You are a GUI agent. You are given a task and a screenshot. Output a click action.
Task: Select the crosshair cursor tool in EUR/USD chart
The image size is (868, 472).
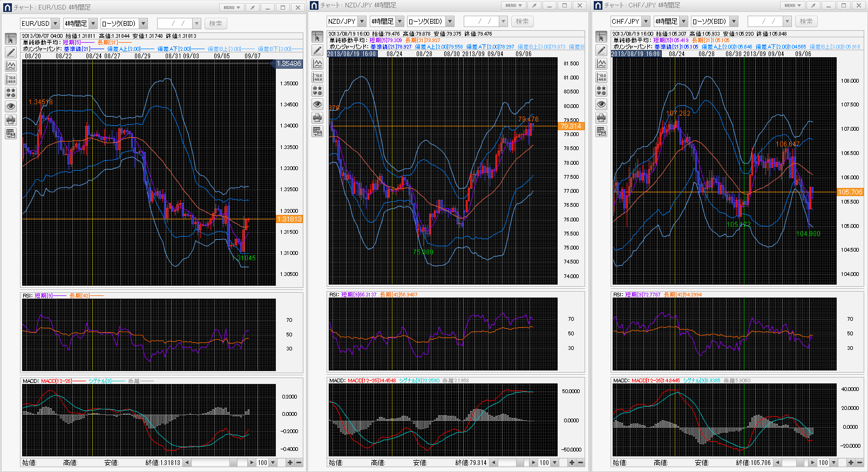click(11, 39)
